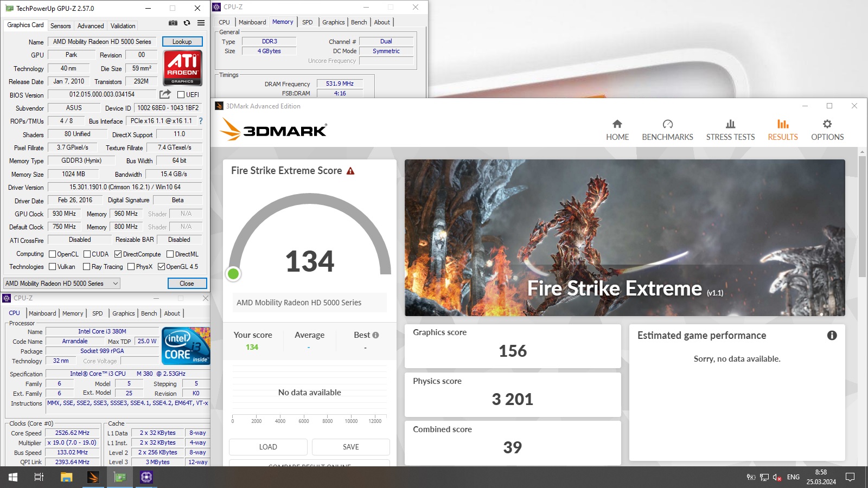Open 3DMark Options
Viewport: 868px width, 488px height.
[827, 130]
